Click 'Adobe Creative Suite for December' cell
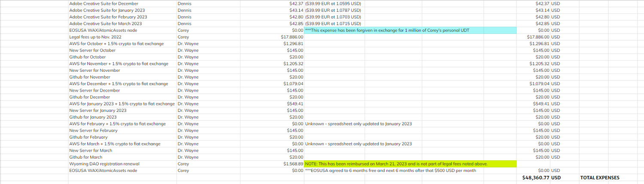The height and width of the screenshot is (184, 644). (x=103, y=3)
